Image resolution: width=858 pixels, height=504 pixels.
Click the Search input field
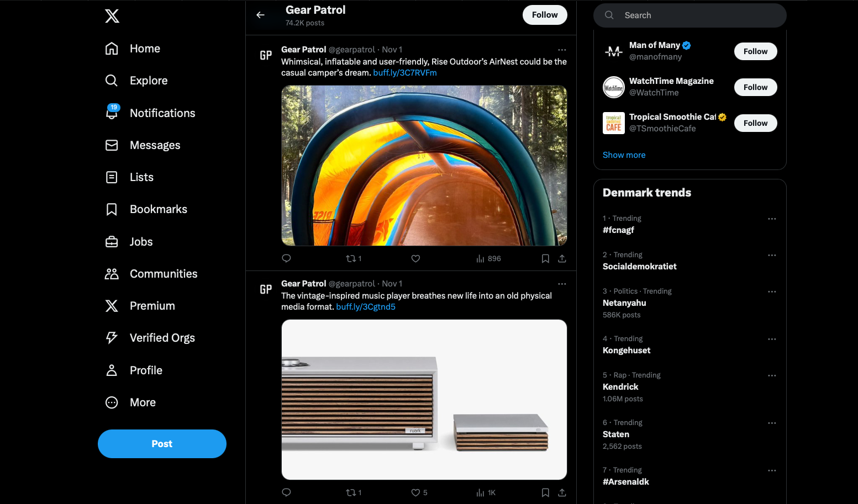click(x=696, y=15)
